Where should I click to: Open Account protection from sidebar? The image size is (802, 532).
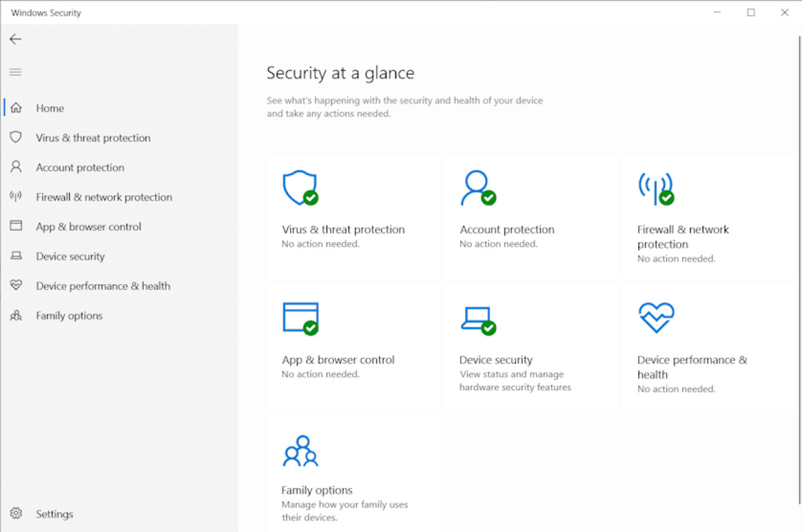[x=80, y=167]
